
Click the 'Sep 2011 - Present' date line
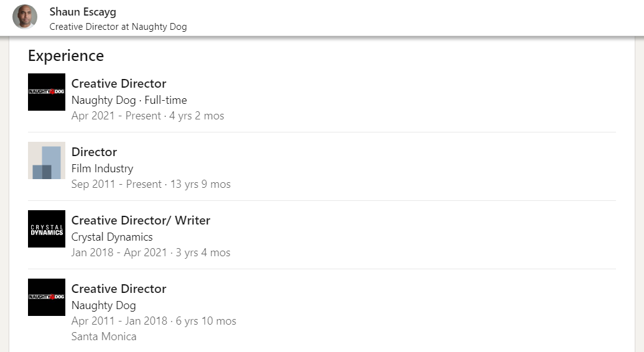click(x=151, y=184)
